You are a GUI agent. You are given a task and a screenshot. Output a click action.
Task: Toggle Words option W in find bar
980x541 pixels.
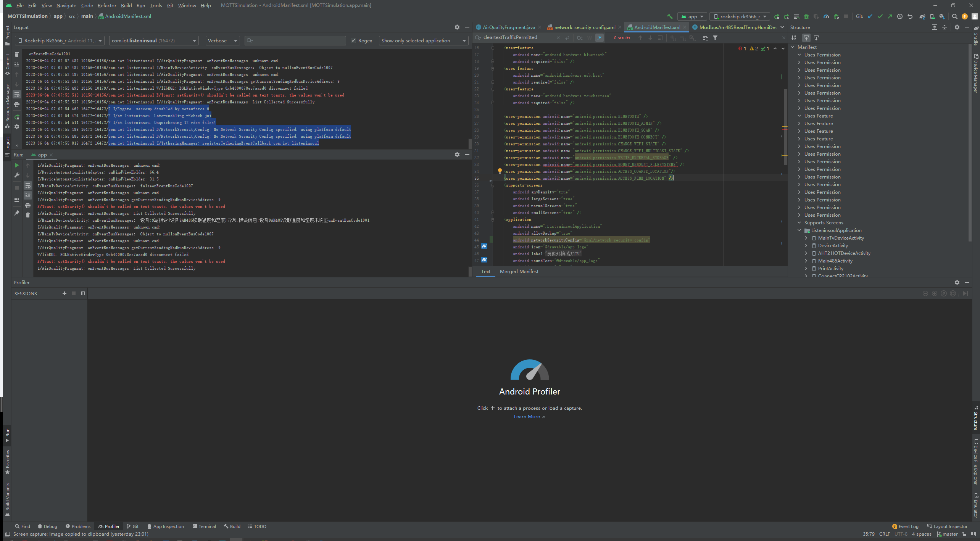coord(590,38)
